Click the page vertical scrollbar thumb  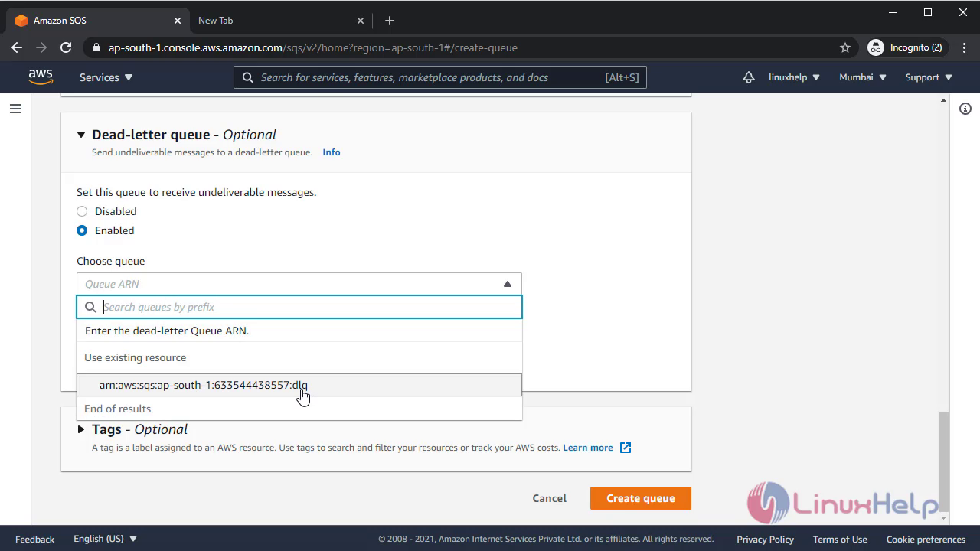[x=944, y=462]
